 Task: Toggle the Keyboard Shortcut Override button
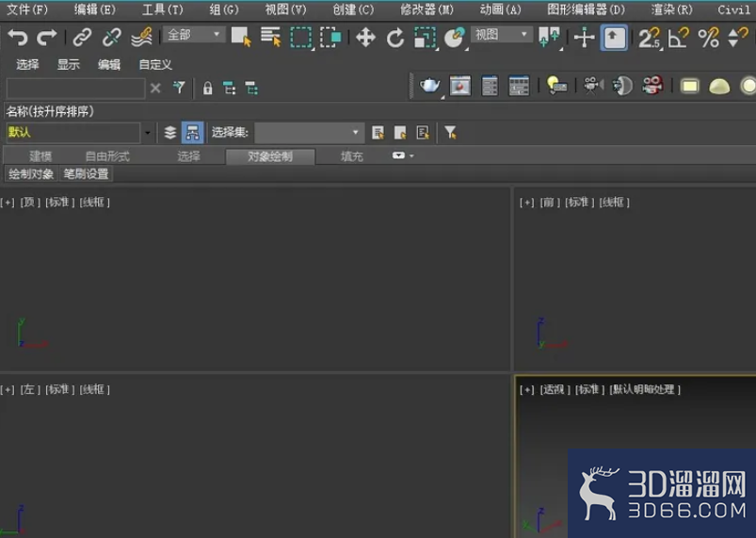click(614, 37)
